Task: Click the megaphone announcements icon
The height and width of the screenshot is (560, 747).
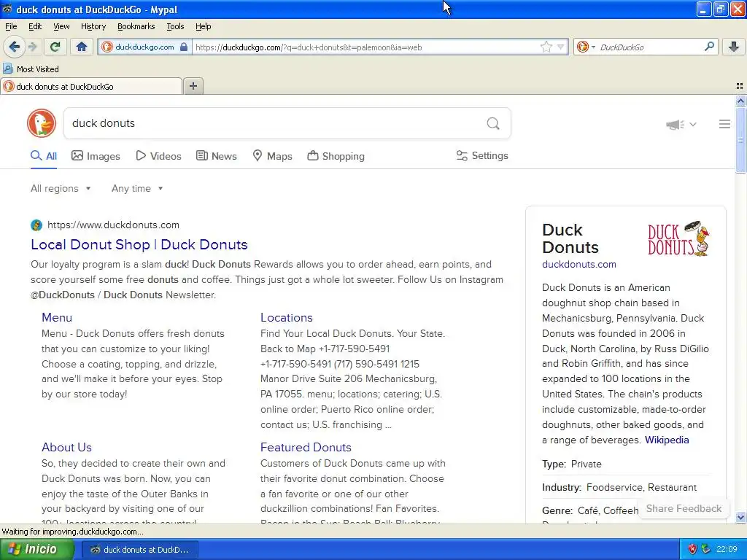Action: point(675,125)
